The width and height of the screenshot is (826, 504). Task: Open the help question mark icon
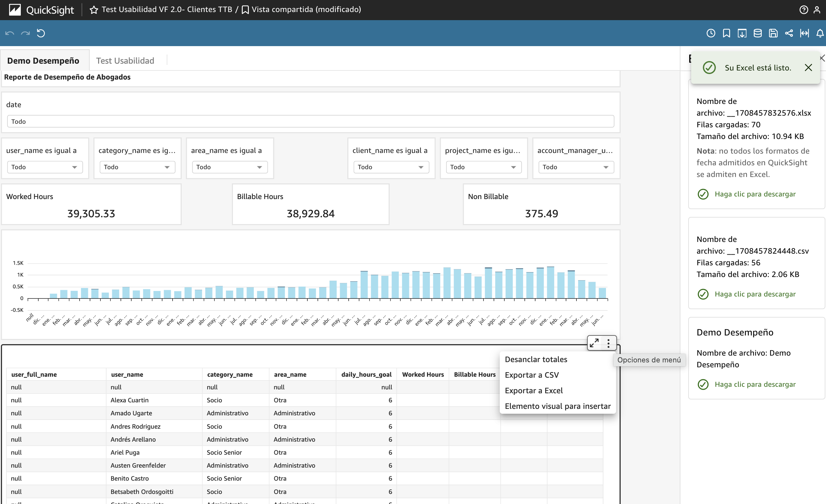tap(804, 10)
